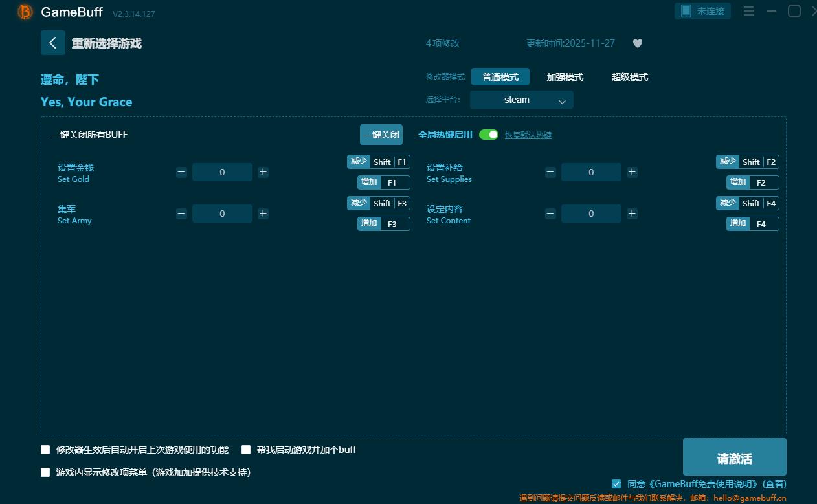Click the 重新选择游戏 title text
Viewport: 817px width, 504px height.
106,43
